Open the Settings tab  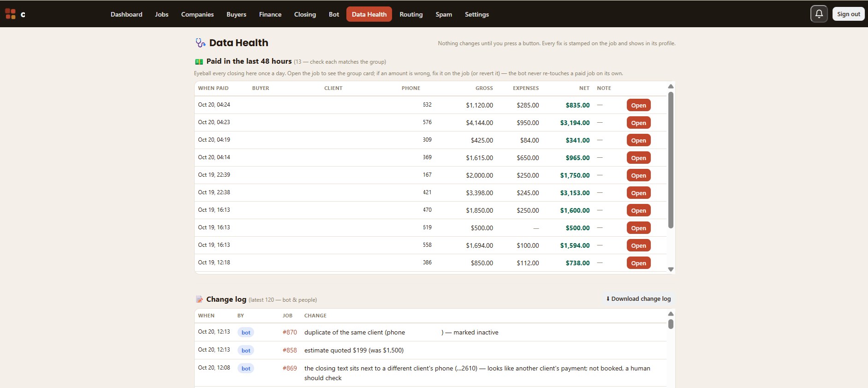[477, 14]
